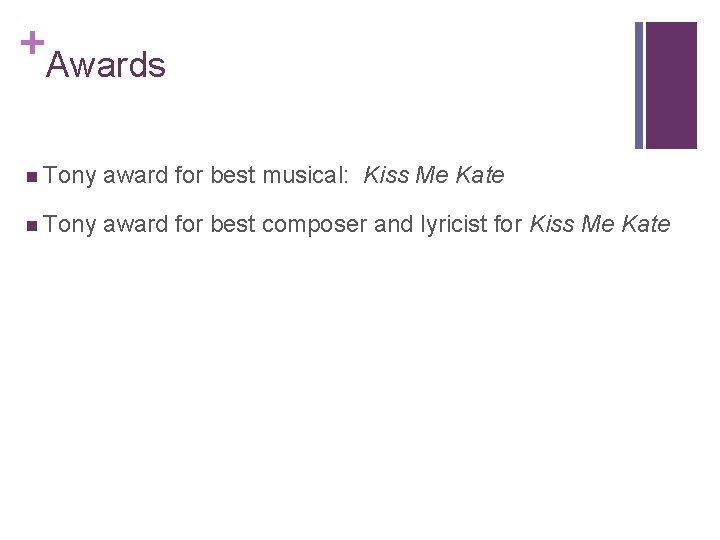The height and width of the screenshot is (540, 720).
Task: Select the square bullet before 'best musical' line
Action: (32, 177)
